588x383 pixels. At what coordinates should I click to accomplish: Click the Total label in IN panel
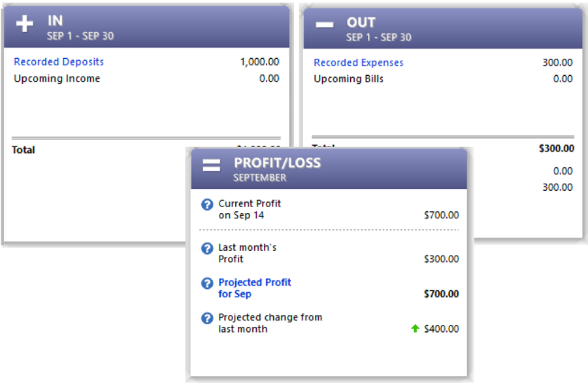[24, 150]
